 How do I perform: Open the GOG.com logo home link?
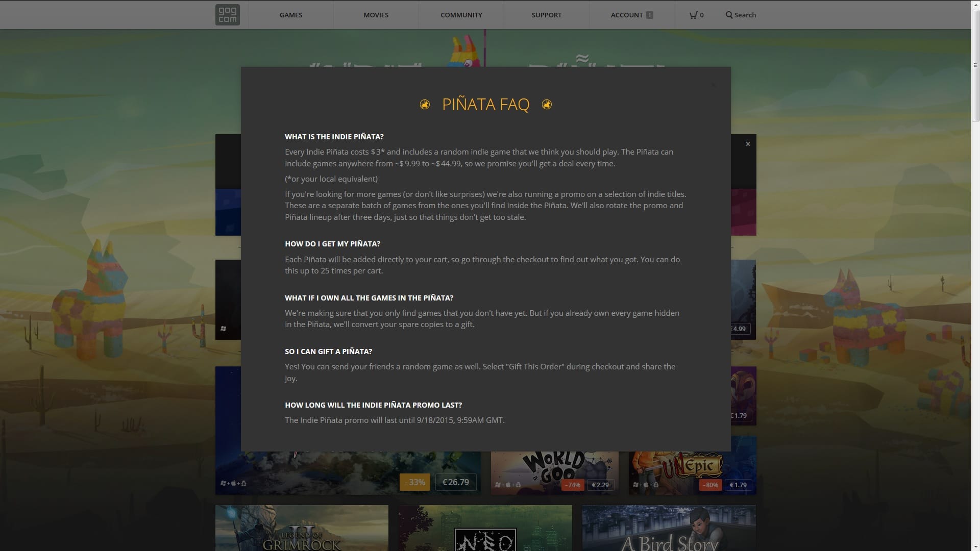tap(227, 15)
